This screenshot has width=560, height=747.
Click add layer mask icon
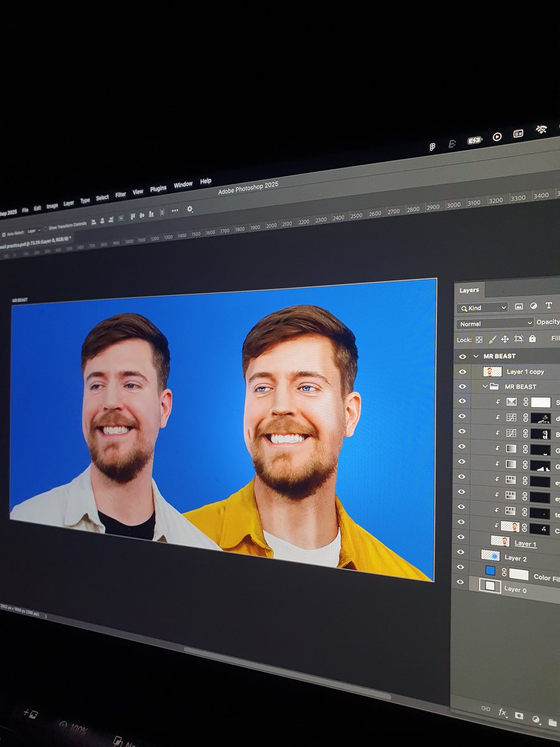pos(519,716)
